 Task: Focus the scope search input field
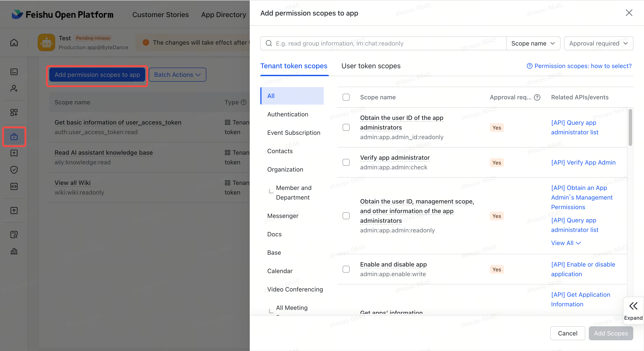383,44
